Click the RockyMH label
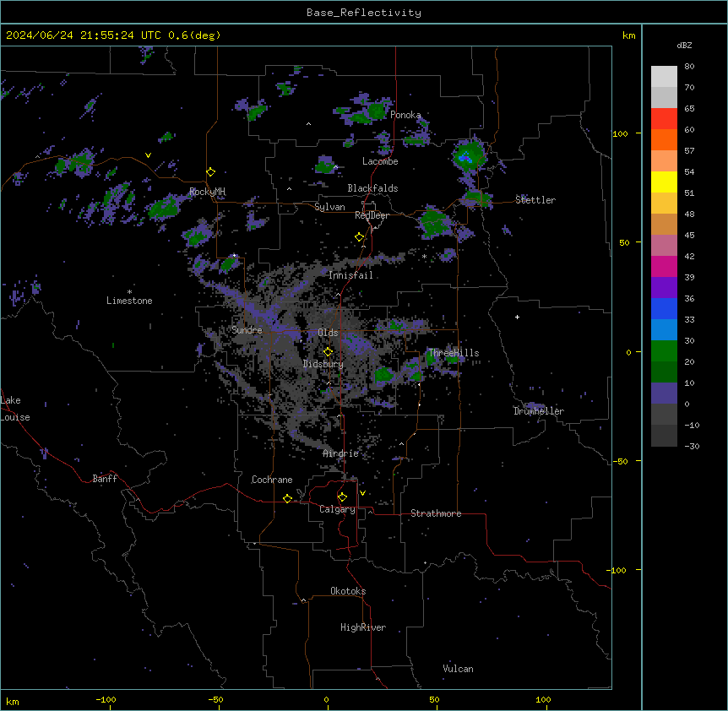Image resolution: width=728 pixels, height=711 pixels. (207, 192)
